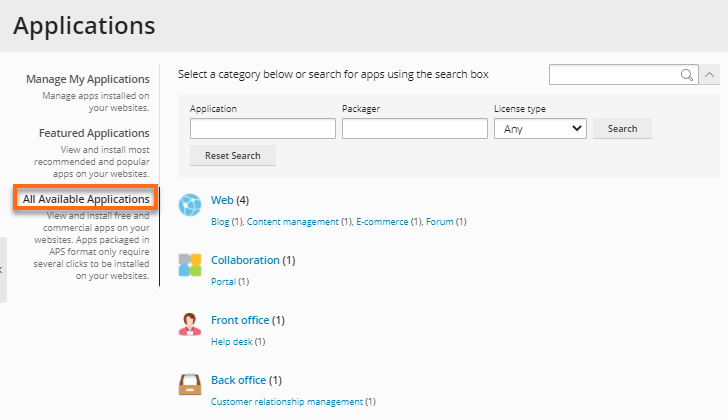Select All Available Applications tab
728x420 pixels.
click(x=86, y=199)
